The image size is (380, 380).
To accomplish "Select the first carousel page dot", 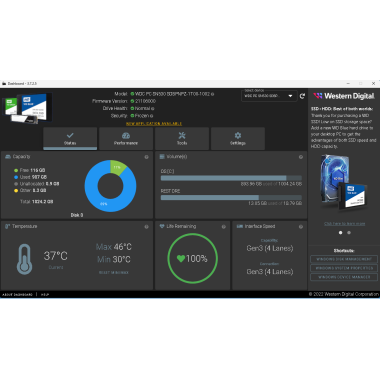I will click(x=340, y=233).
